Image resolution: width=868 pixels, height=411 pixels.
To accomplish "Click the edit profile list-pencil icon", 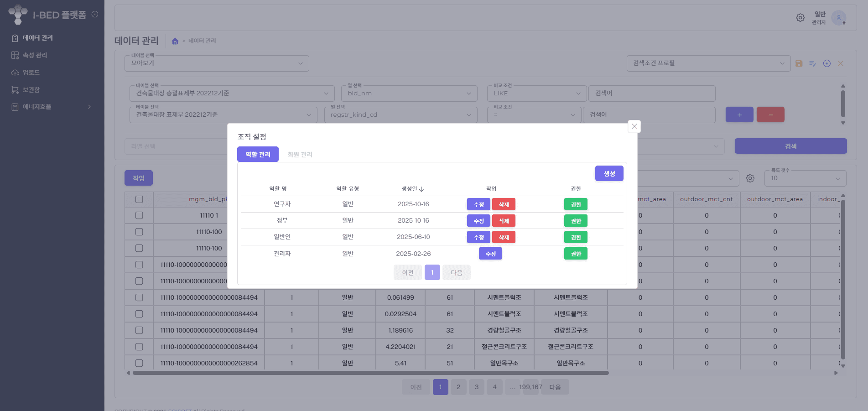I will coord(812,63).
